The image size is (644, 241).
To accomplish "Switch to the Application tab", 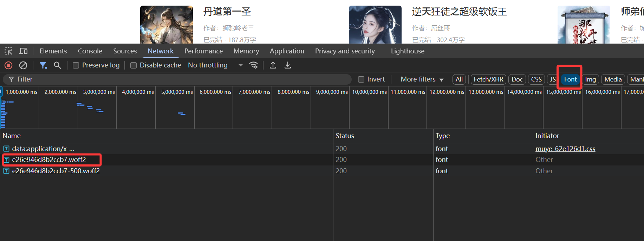I will [x=287, y=51].
